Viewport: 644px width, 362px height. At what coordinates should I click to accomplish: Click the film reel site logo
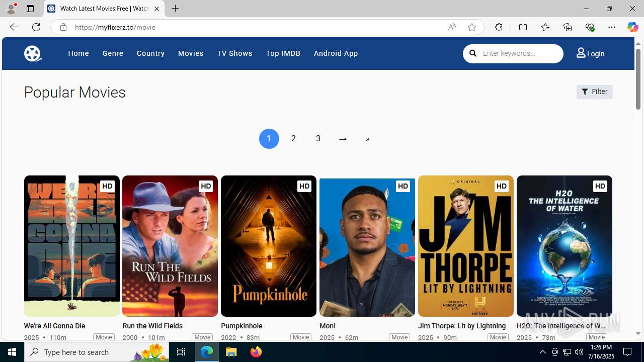[x=33, y=53]
